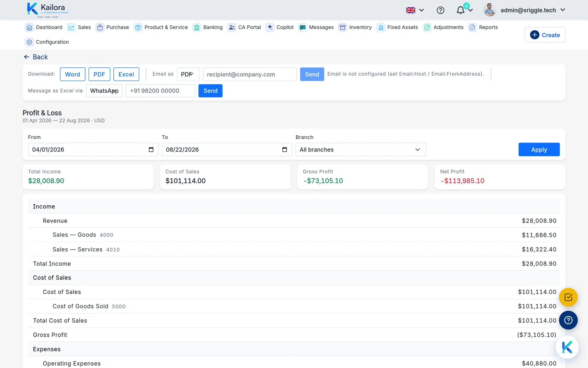Open the Kailora assistant floating K icon
Viewport: 588px width, 368px height.
567,347
